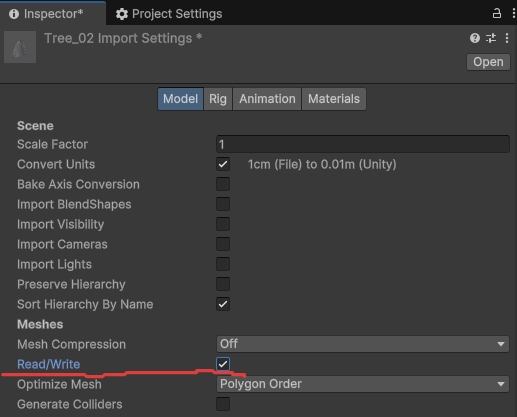Open the help reference icon
The width and height of the screenshot is (517, 417).
[x=475, y=38]
